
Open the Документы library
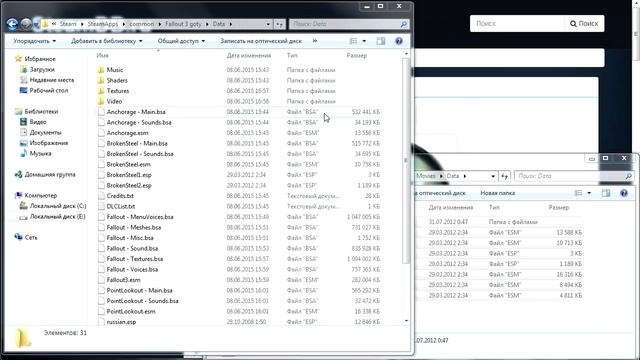coord(45,133)
